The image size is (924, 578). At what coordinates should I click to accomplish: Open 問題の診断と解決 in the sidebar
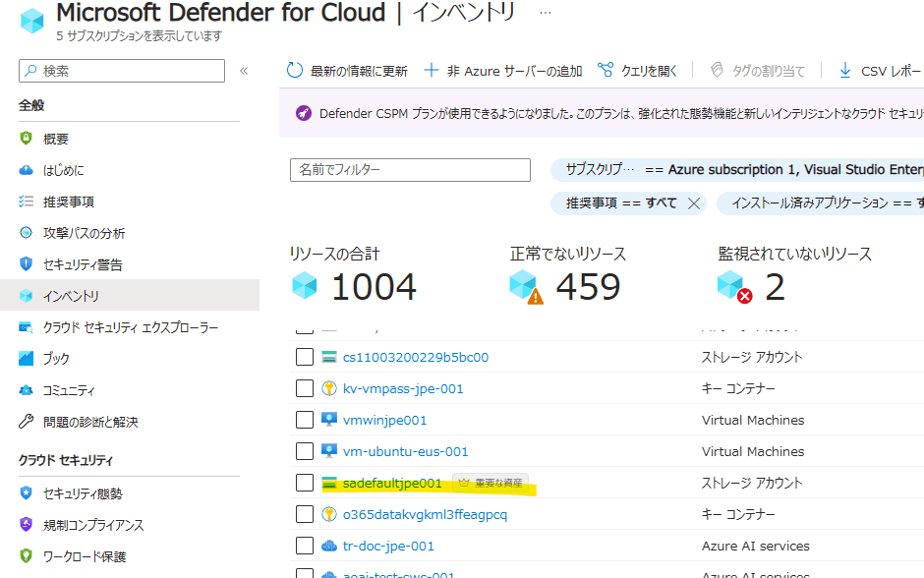pyautogui.click(x=90, y=422)
